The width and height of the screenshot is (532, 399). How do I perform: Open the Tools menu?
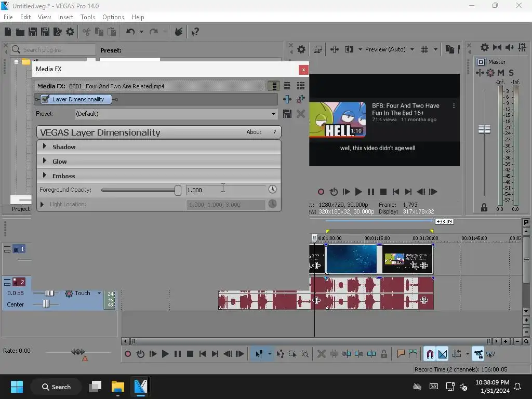pos(87,17)
